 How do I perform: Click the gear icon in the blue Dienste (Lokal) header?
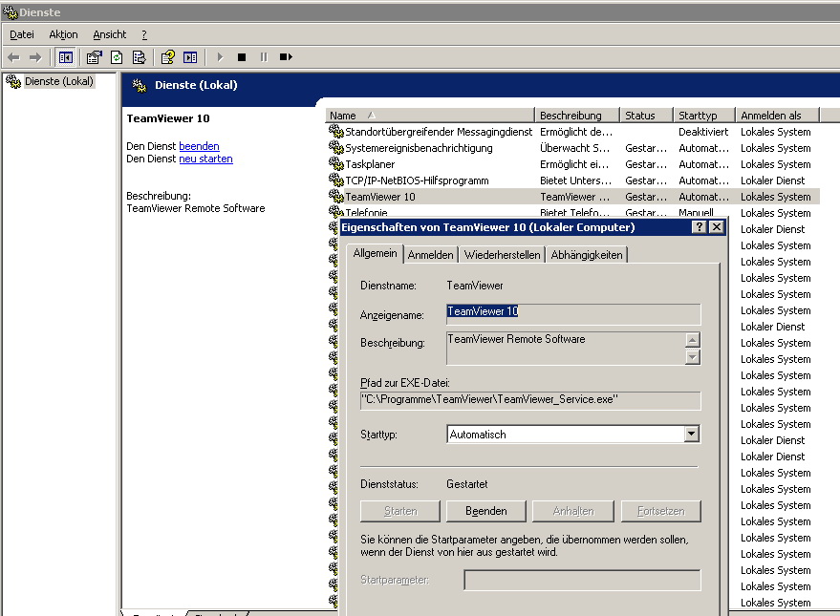point(140,85)
